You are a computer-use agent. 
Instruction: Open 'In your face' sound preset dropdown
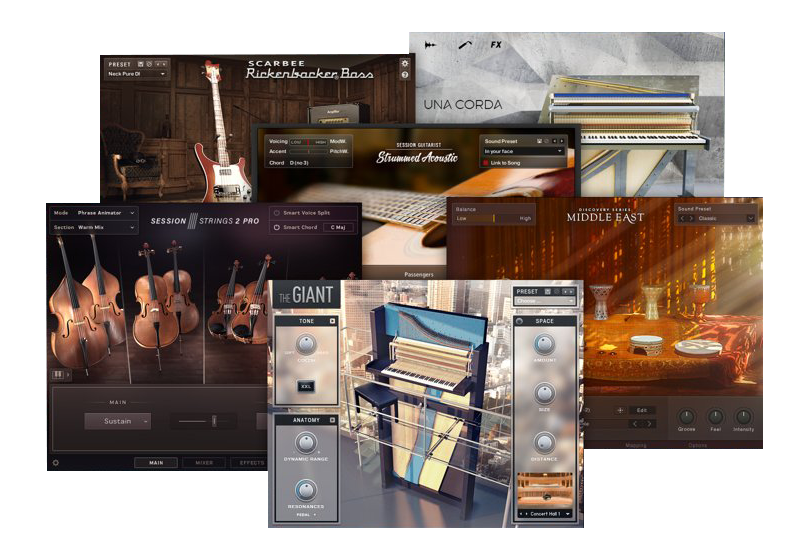coord(523,151)
